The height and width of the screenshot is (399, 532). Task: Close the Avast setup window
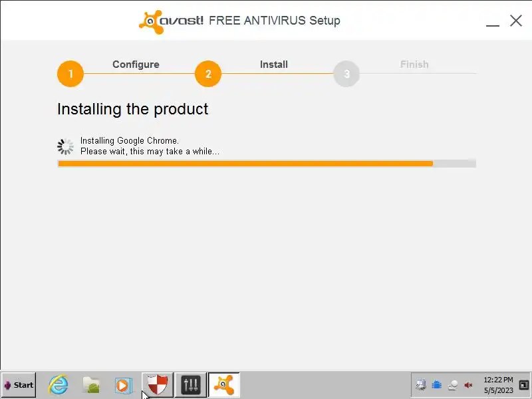(x=516, y=21)
